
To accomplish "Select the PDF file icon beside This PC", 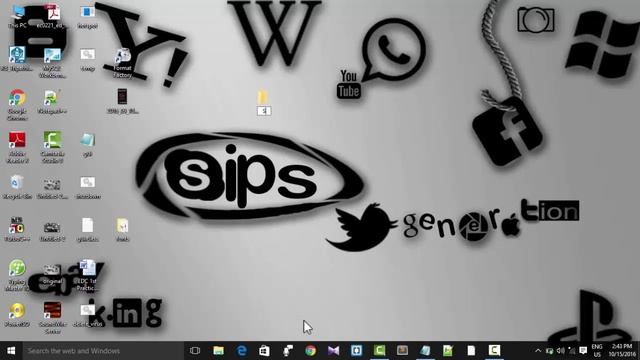I will (52, 16).
